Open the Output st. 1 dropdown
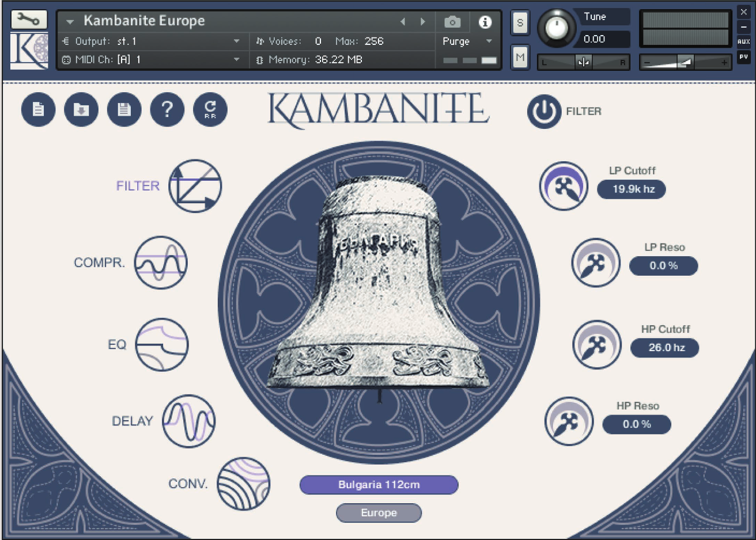Image resolution: width=756 pixels, height=540 pixels. (x=152, y=41)
